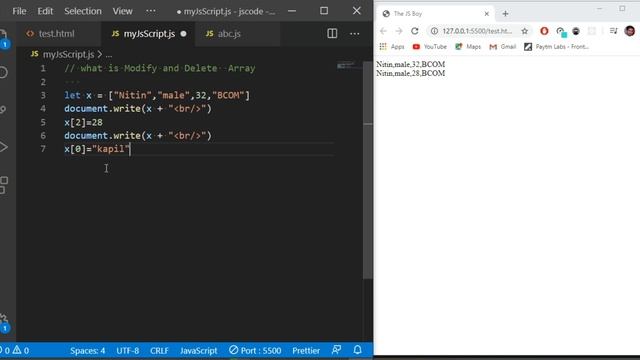The height and width of the screenshot is (360, 640).
Task: Click the red Opera-style extension icon
Action: 544,31
